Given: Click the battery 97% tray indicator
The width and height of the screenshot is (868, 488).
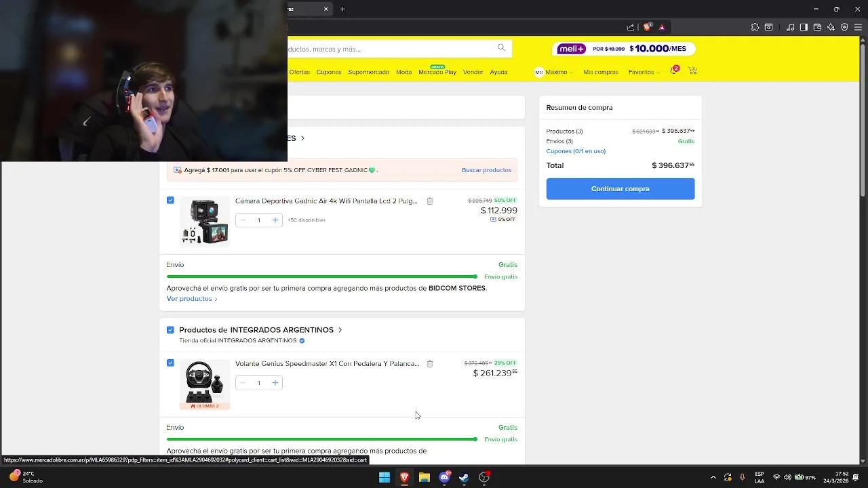Looking at the screenshot, I should pos(805,477).
